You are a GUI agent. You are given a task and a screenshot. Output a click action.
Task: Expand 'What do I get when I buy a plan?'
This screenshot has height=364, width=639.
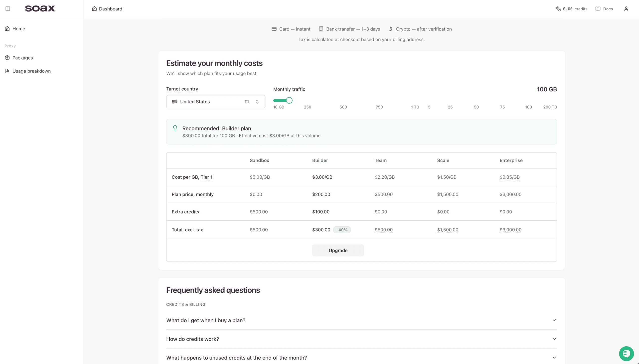tap(361, 320)
